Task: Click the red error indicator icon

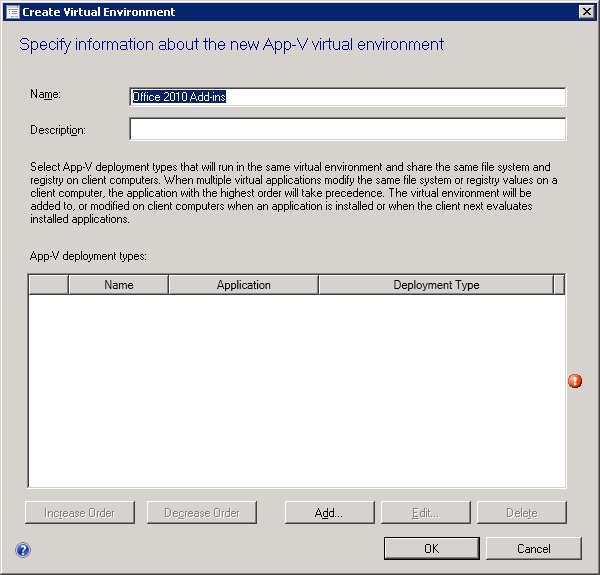Action: click(575, 381)
